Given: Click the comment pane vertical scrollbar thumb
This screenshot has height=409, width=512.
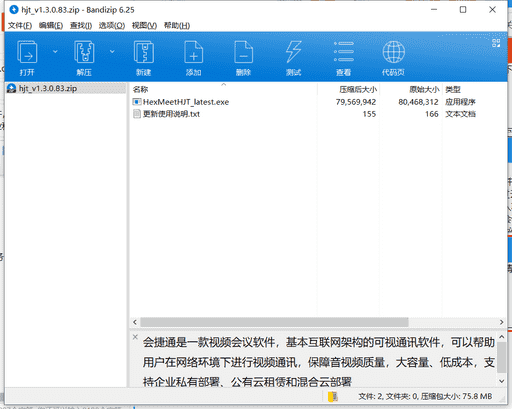Looking at the screenshot, I should coord(502,357).
